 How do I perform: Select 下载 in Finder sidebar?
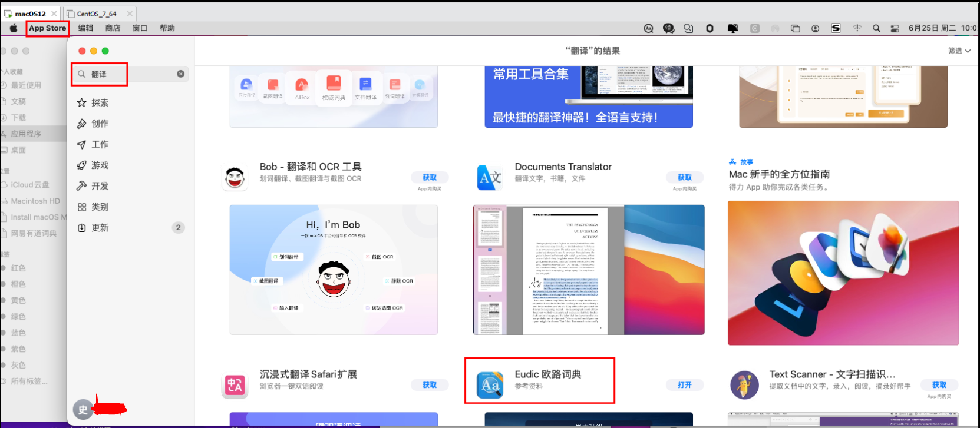click(18, 118)
